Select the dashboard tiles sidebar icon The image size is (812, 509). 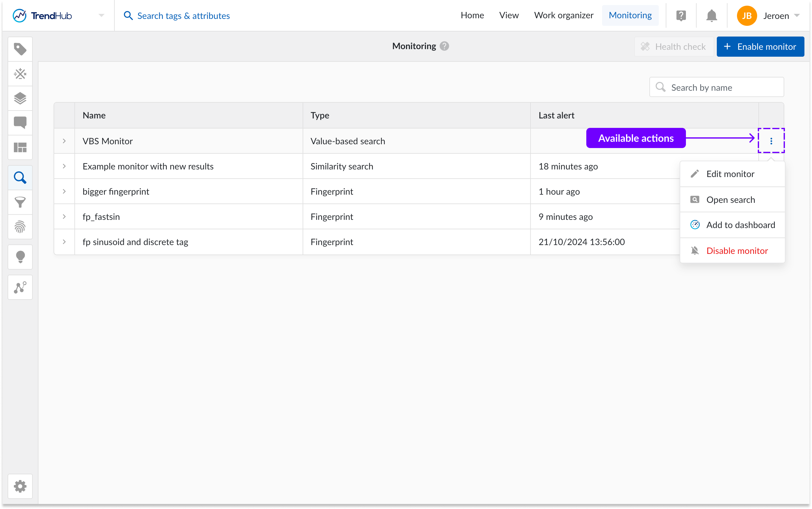click(x=20, y=147)
